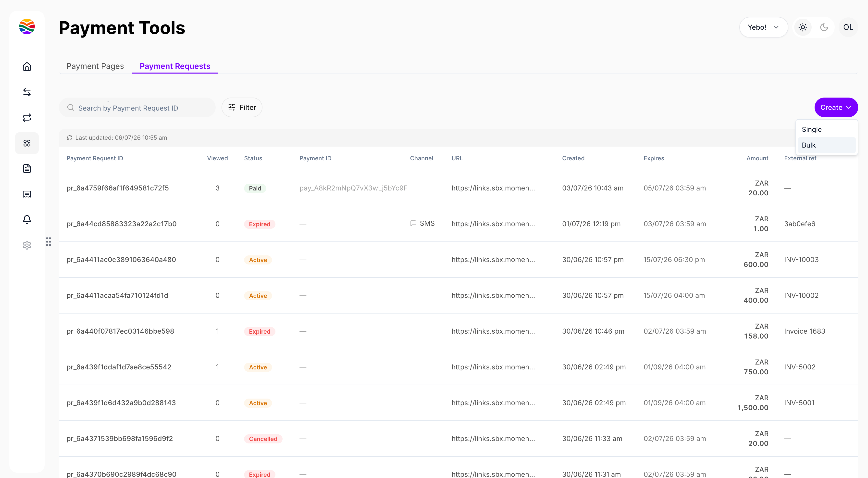Open the Home sidebar icon
This screenshot has width=868, height=478.
click(x=27, y=66)
